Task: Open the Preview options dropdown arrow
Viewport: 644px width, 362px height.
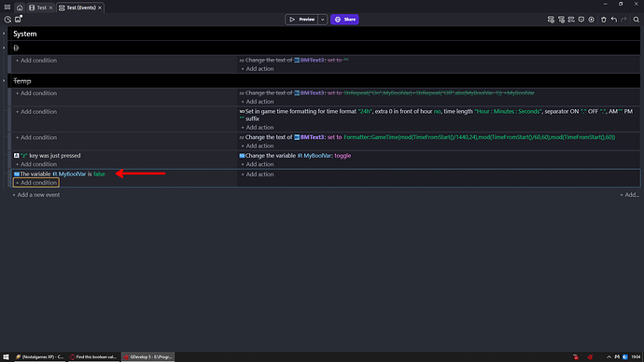Action: click(323, 20)
